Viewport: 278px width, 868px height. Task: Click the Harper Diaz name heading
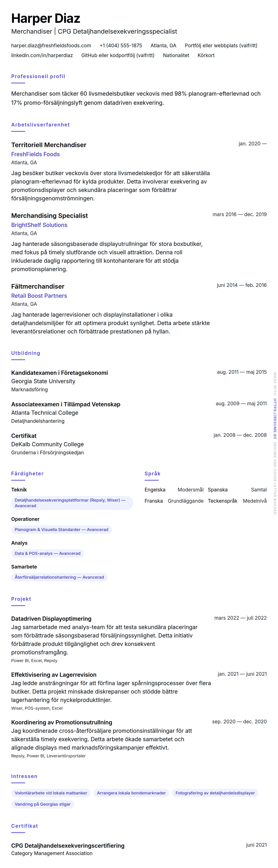46,19
